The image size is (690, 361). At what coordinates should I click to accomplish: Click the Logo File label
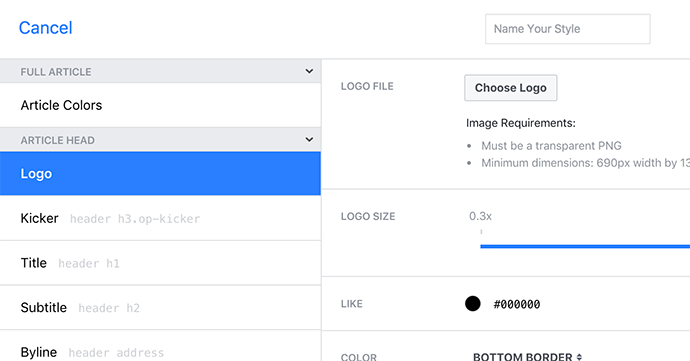click(x=367, y=86)
